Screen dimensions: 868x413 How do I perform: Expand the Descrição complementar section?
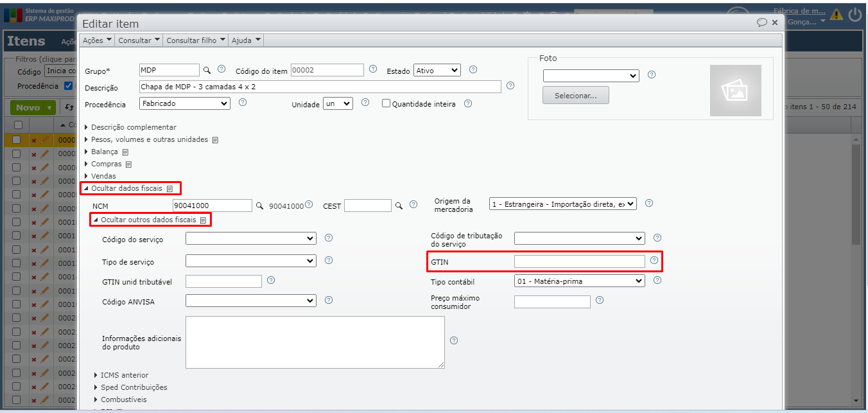[x=130, y=127]
